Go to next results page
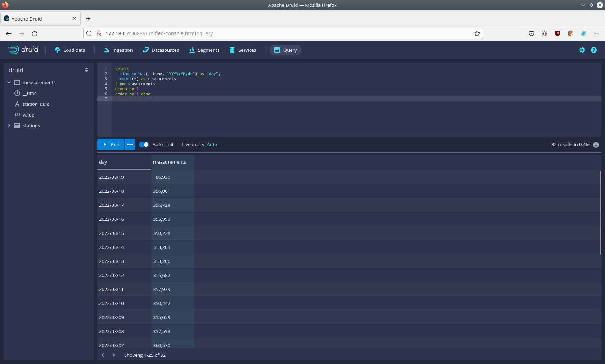 tap(114, 355)
